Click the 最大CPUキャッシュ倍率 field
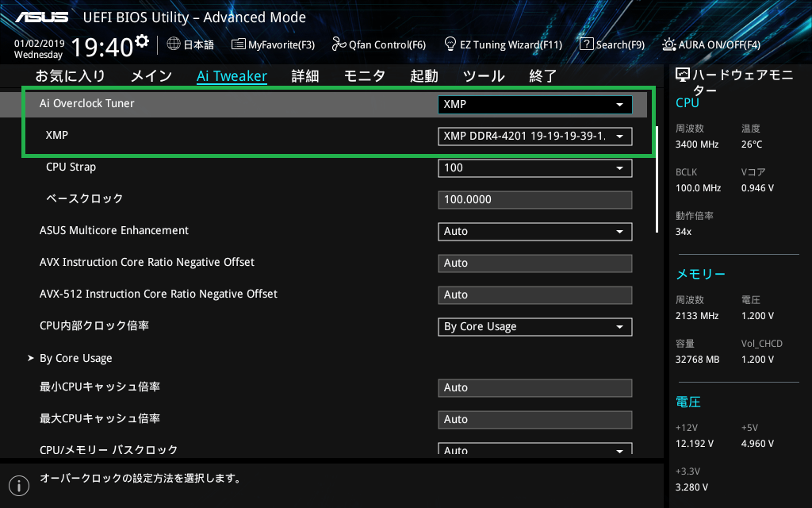This screenshot has height=508, width=812. tap(535, 419)
